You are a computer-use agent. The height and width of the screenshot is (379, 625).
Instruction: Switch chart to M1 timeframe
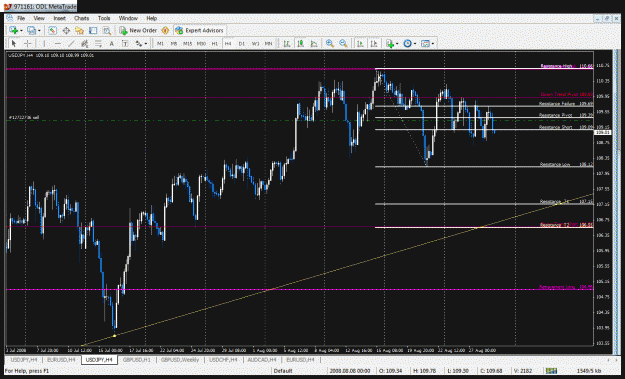[160, 43]
